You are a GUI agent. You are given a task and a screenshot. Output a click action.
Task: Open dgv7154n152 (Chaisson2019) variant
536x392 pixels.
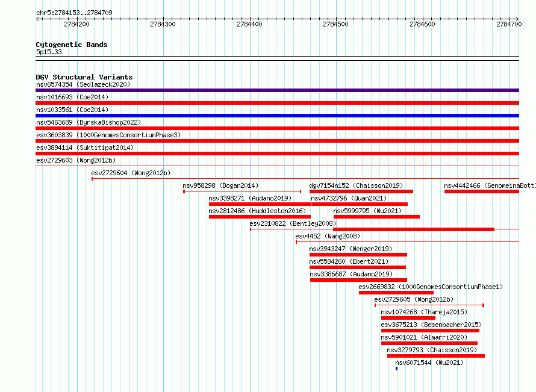(356, 185)
